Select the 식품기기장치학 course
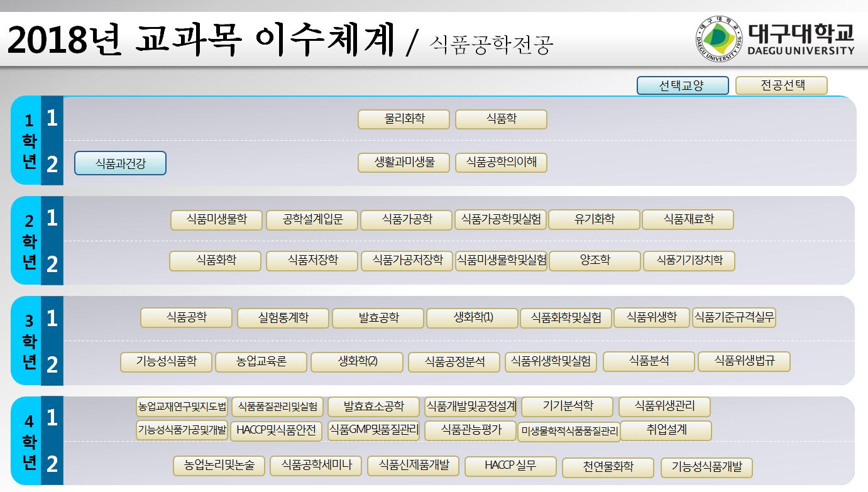Viewport: 868px width, 492px height. point(689,261)
